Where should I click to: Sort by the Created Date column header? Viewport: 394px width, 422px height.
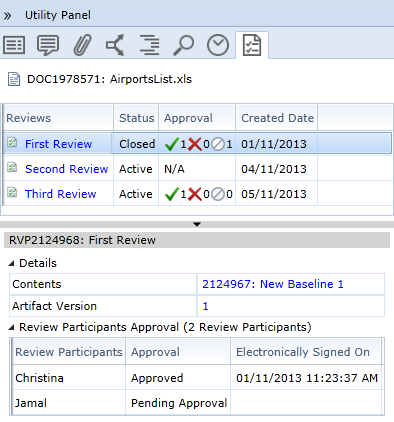[277, 118]
